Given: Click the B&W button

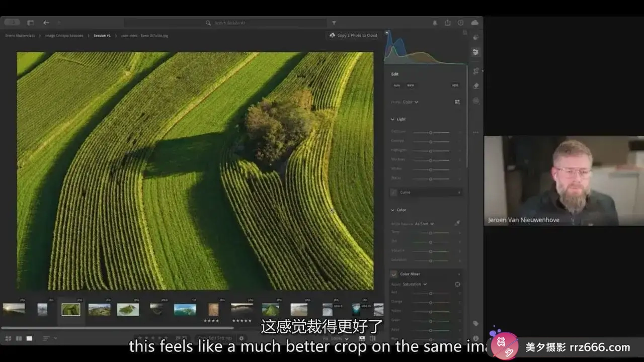Looking at the screenshot, I should click(x=411, y=85).
